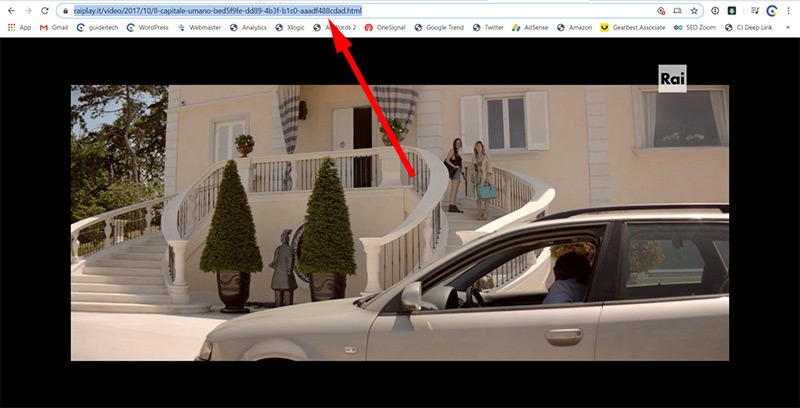Reload the current page
This screenshot has width=800, height=408.
(44, 10)
